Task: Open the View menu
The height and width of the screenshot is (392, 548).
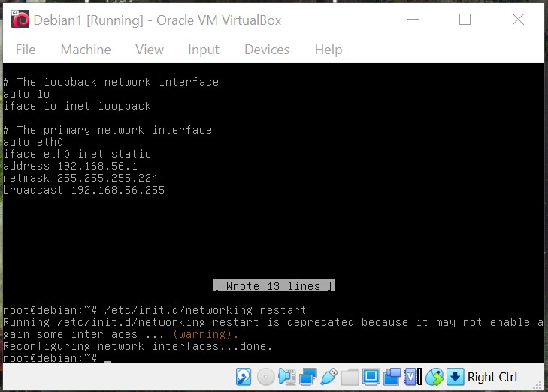Action: click(150, 50)
